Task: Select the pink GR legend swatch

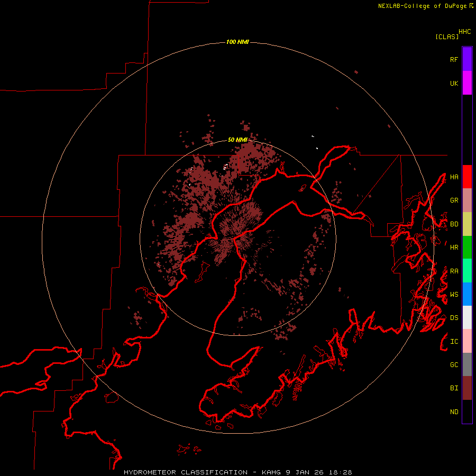Action: pyautogui.click(x=467, y=200)
